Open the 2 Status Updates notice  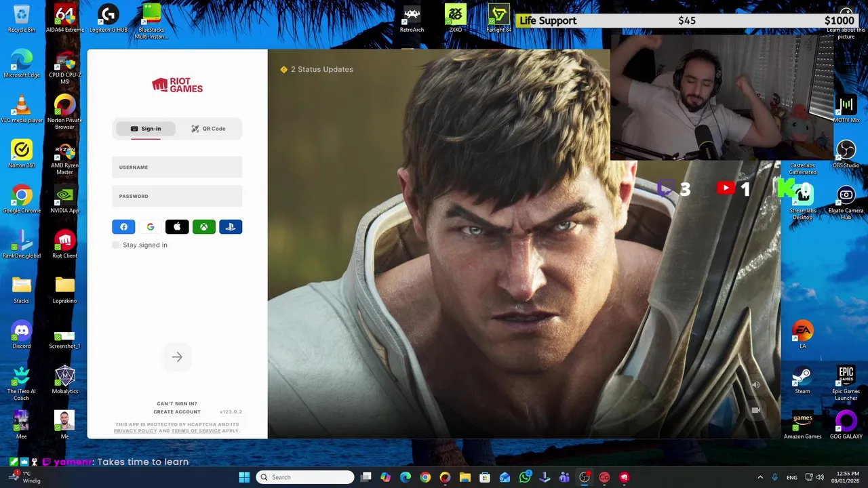coord(317,69)
